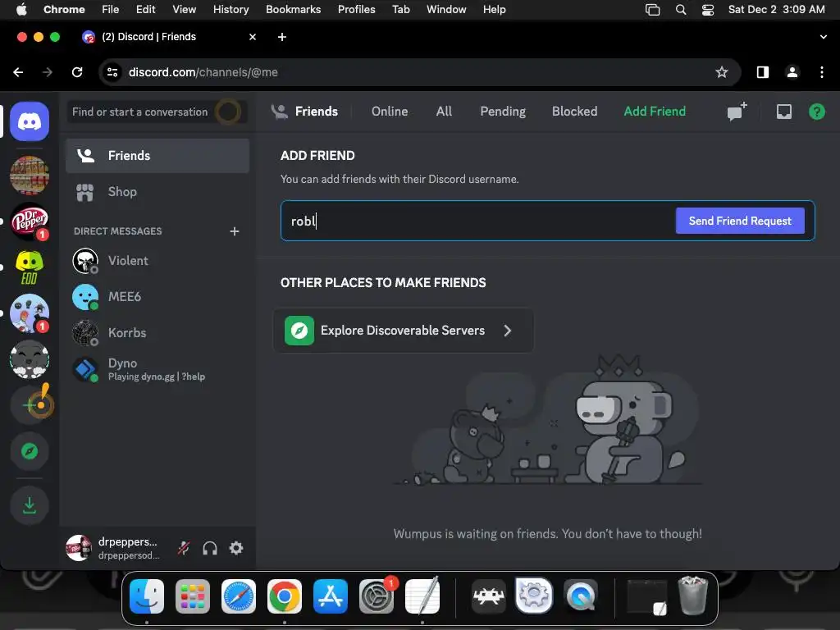Reload the Discord page
The width and height of the screenshot is (840, 630).
pos(77,72)
